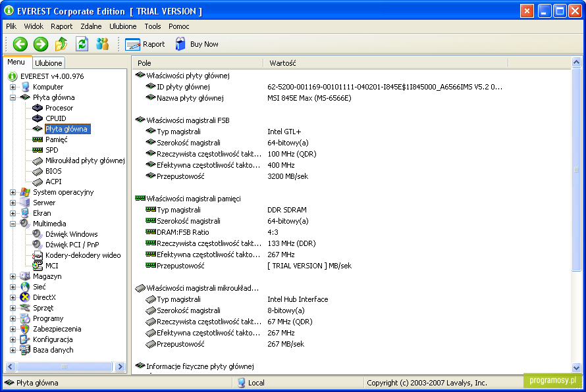Click scroll up arrow of details pane
The image size is (586, 392).
pyautogui.click(x=576, y=62)
